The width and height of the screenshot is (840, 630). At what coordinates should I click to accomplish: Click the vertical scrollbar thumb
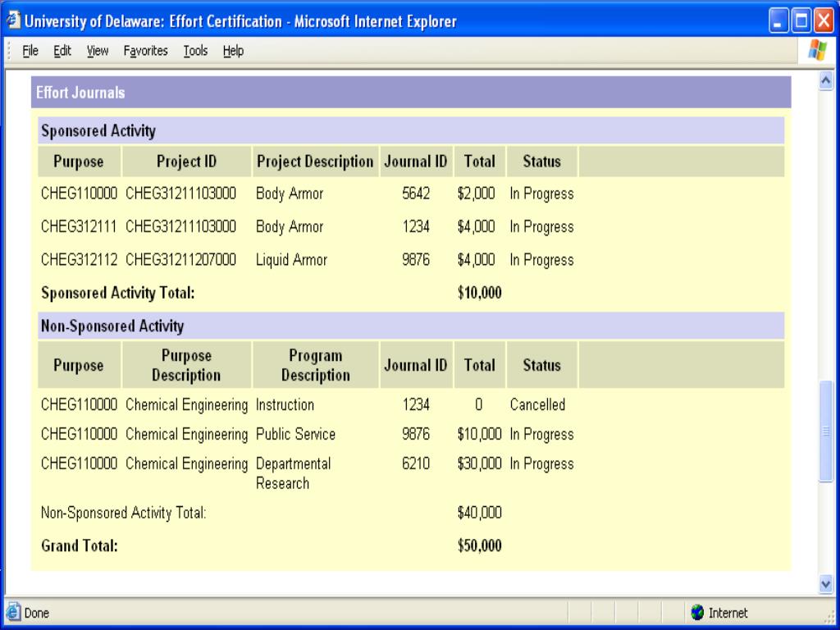825,431
